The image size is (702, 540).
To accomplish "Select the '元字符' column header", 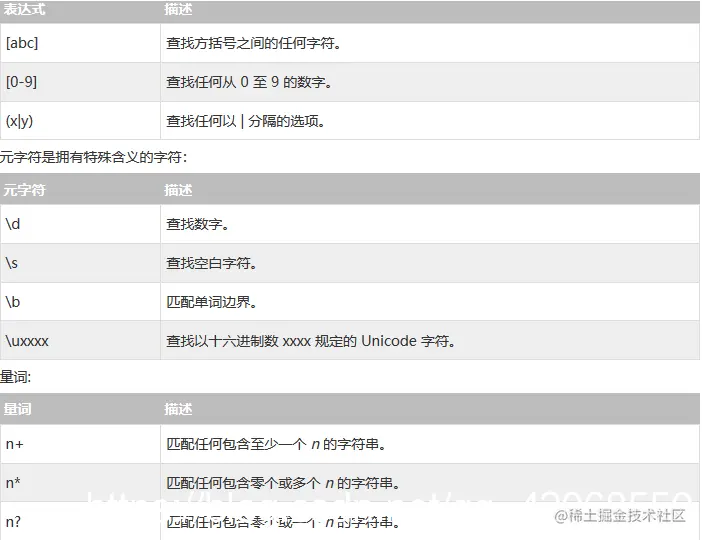I will pos(24,190).
